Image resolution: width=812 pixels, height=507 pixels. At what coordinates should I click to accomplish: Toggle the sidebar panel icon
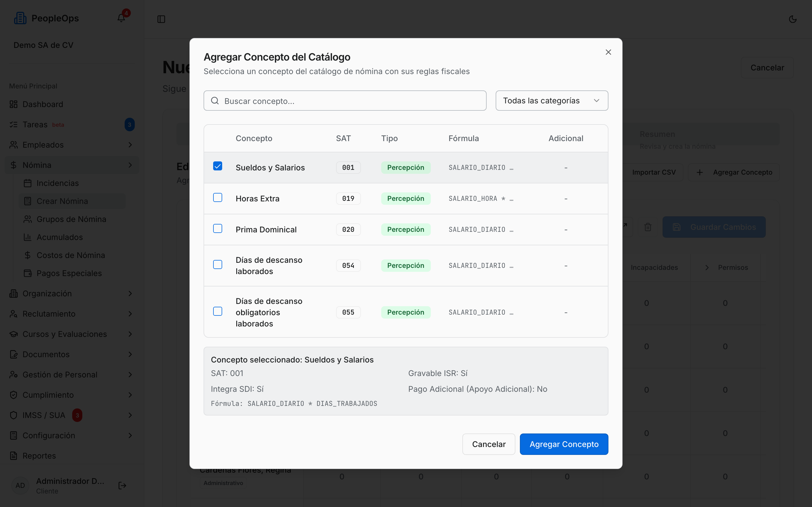[x=161, y=19]
